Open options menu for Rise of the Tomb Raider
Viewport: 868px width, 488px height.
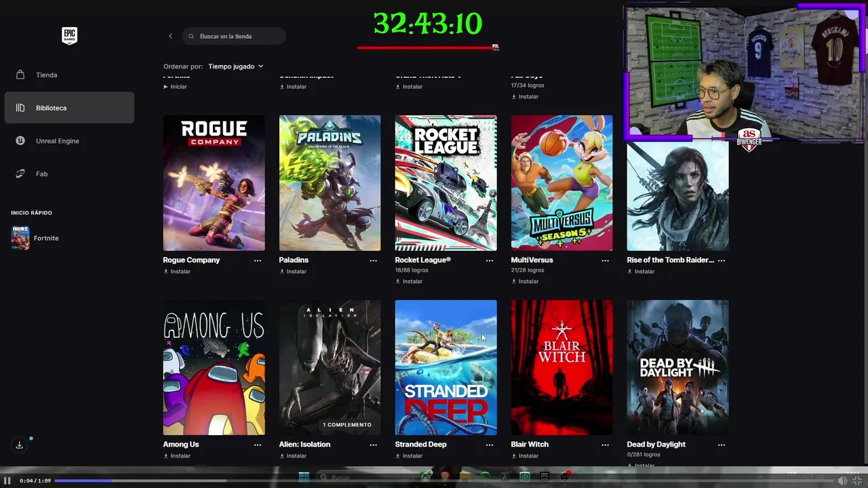coord(722,260)
